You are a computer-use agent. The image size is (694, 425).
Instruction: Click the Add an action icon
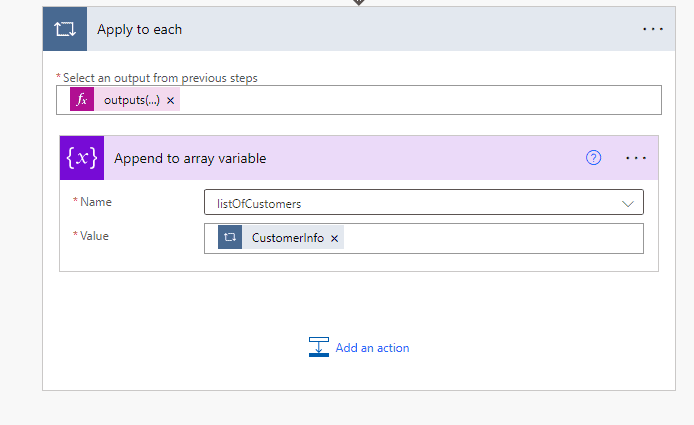pos(319,347)
